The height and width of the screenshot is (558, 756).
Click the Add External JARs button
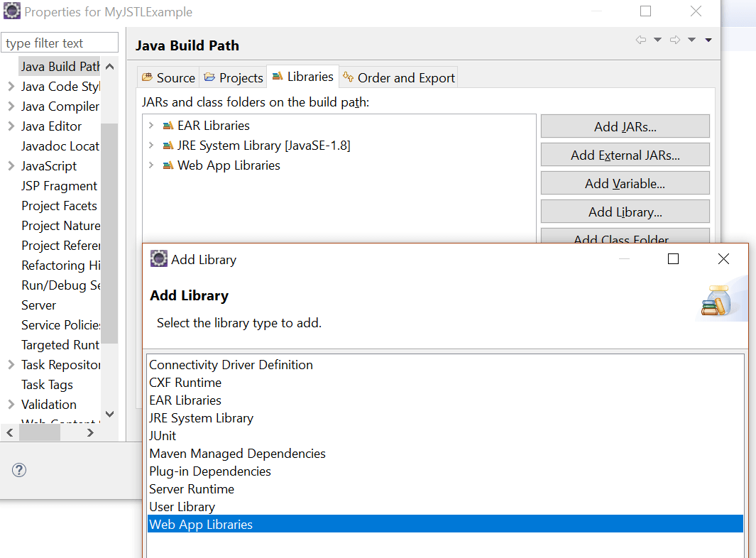625,154
